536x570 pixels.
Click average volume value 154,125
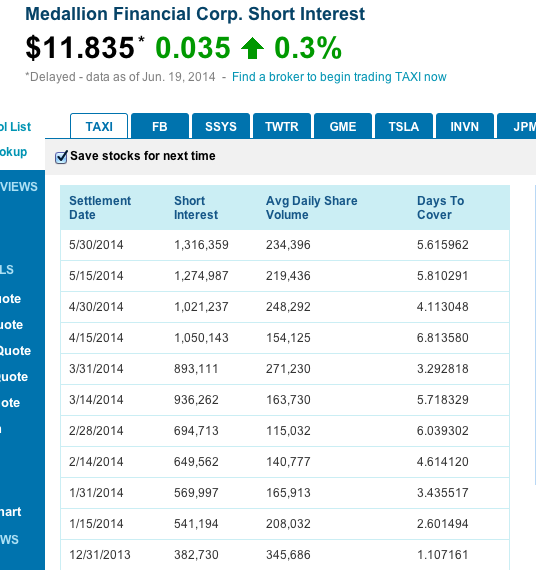tap(288, 338)
